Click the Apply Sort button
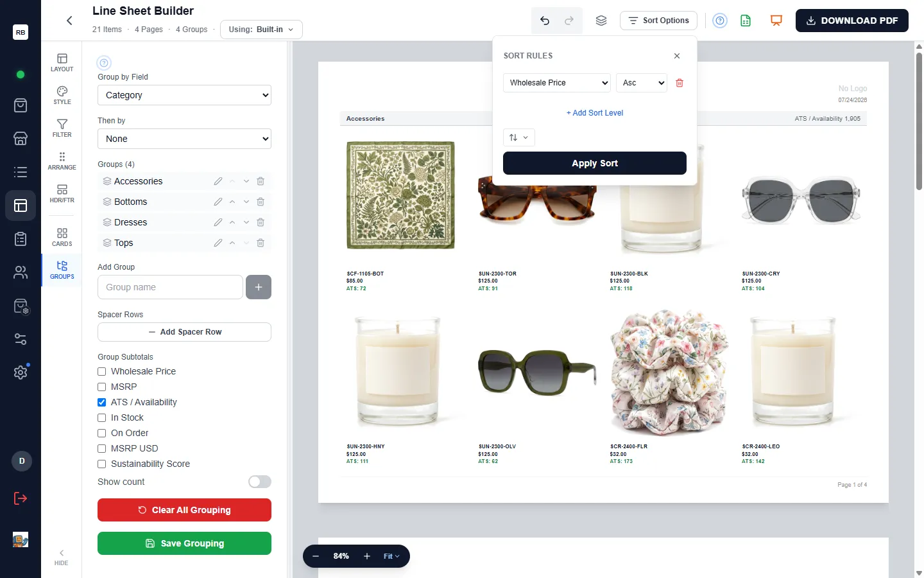Viewport: 924px width, 578px height. tap(595, 163)
